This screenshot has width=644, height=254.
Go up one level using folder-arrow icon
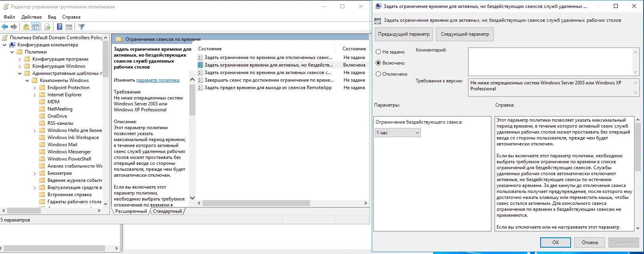(x=26, y=27)
